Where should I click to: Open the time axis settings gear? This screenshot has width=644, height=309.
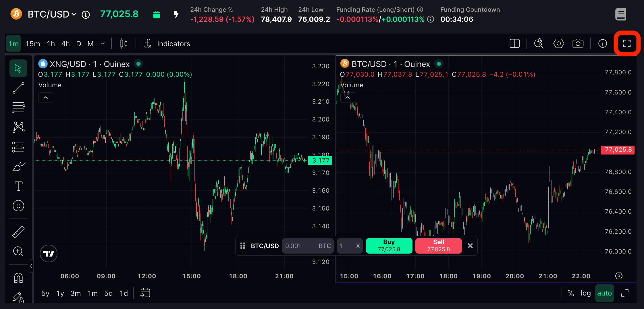[619, 276]
